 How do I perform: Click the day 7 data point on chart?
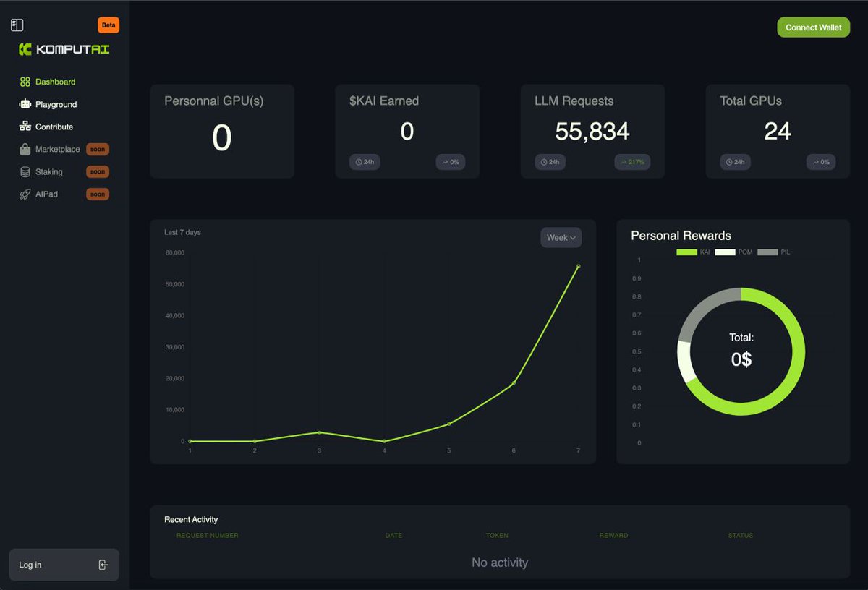pos(578,266)
